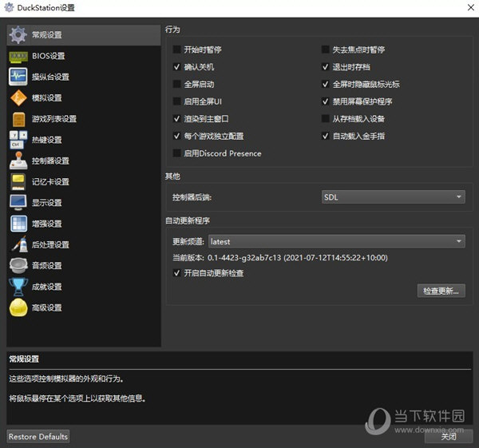Screen dimensions: 479x448
Task: Select the trophy icon for 成就设置
Action: 18,287
